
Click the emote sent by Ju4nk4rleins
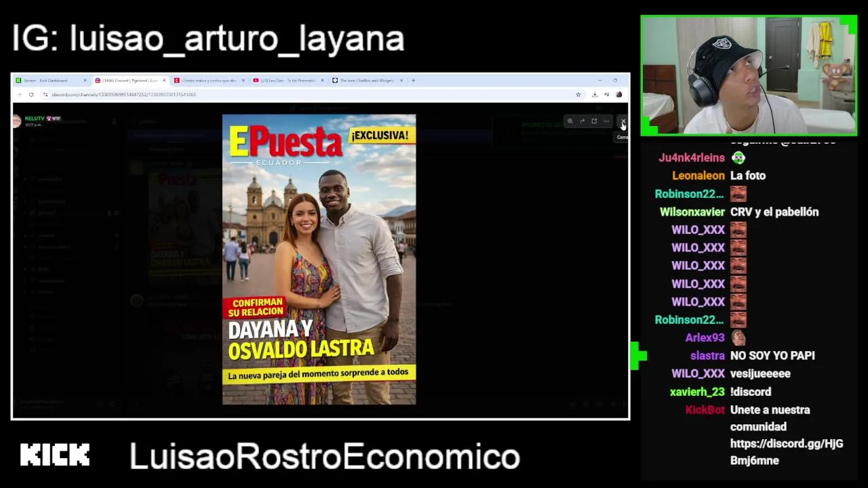tap(738, 158)
